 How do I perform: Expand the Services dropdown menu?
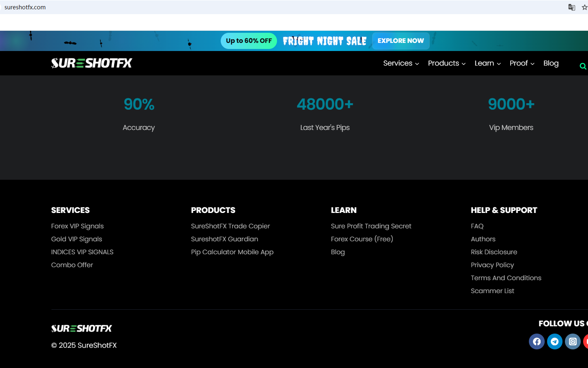pyautogui.click(x=401, y=63)
